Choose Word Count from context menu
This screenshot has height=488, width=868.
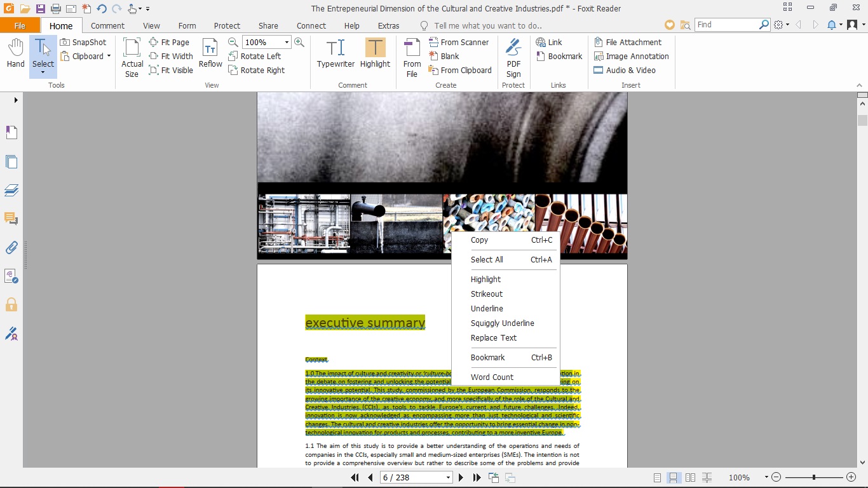click(x=506, y=377)
